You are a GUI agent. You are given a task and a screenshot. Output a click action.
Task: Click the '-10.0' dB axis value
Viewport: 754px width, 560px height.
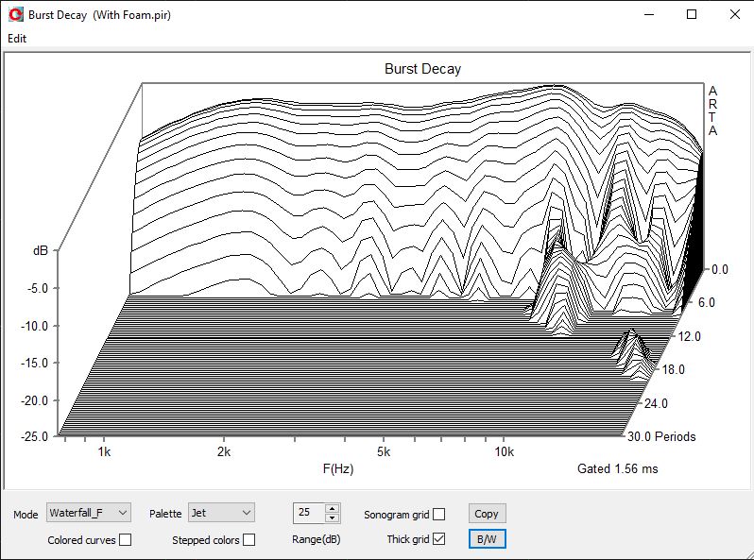point(34,326)
